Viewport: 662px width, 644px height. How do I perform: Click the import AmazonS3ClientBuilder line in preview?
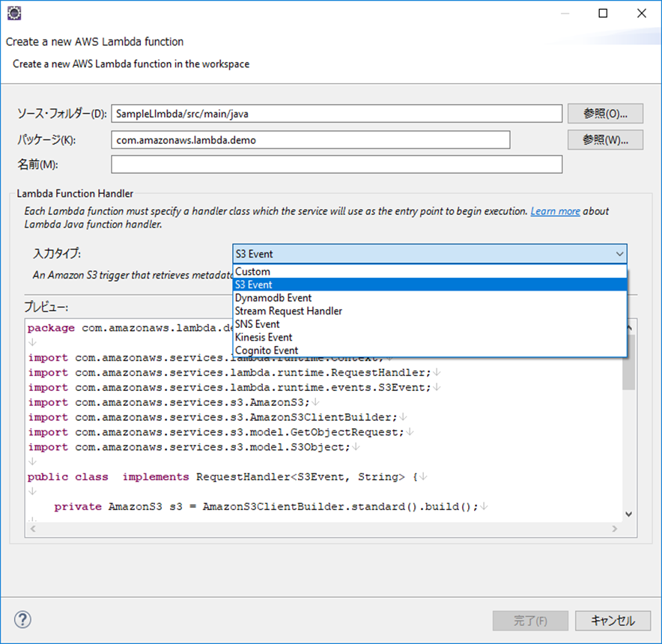pos(217,417)
